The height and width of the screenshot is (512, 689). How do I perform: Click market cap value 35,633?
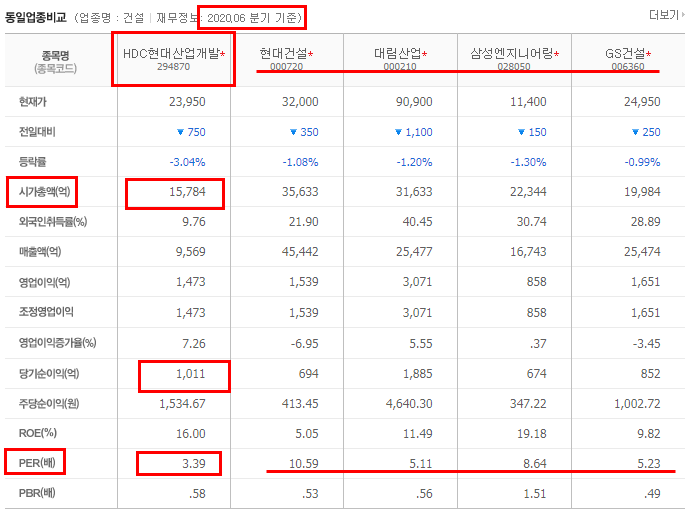tap(300, 192)
